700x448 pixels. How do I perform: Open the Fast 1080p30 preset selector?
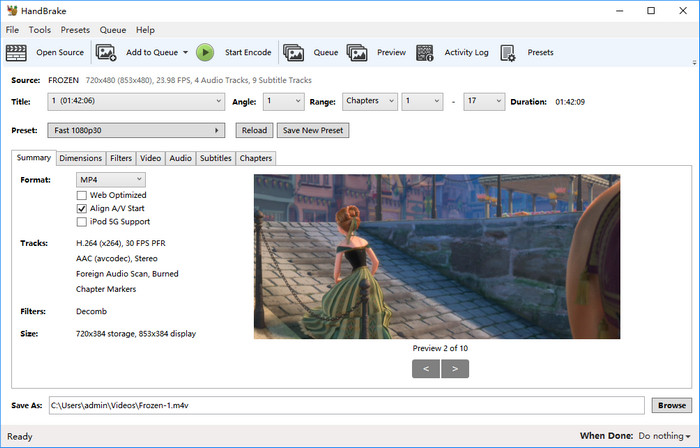coord(136,130)
